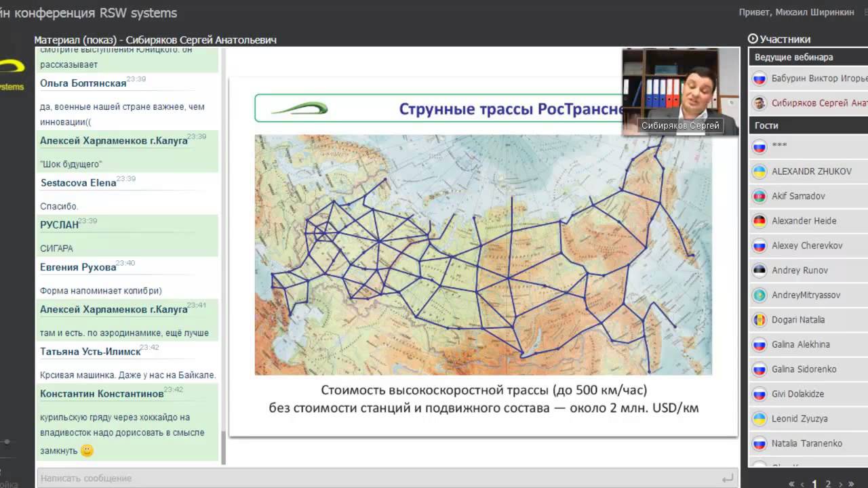This screenshot has height=488, width=868.
Task: Click Константин Константинов's name in chat
Action: [102, 394]
